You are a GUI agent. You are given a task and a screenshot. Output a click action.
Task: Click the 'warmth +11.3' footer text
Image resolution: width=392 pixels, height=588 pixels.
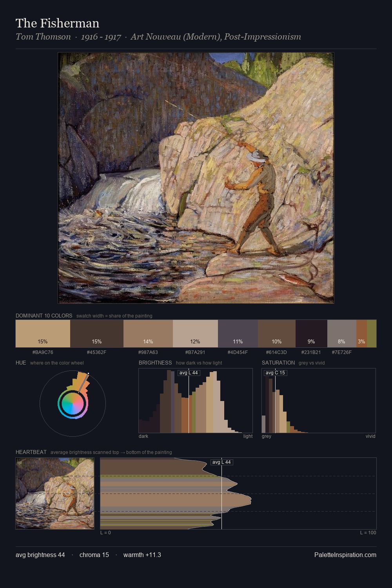[142, 555]
